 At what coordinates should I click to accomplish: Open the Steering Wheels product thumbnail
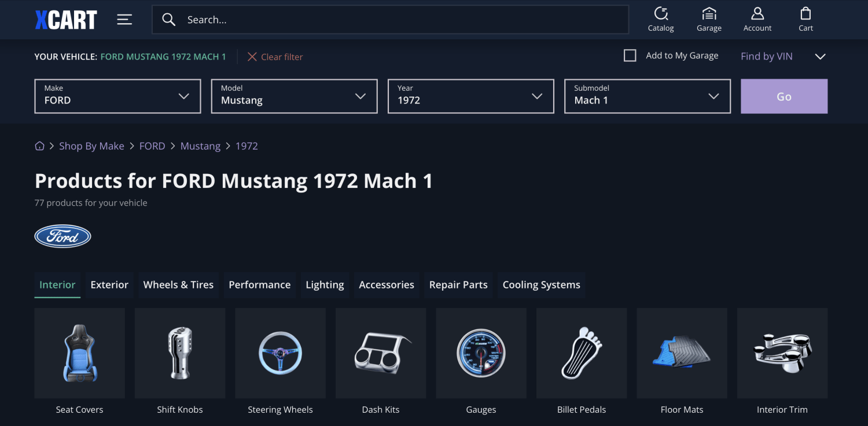(280, 353)
